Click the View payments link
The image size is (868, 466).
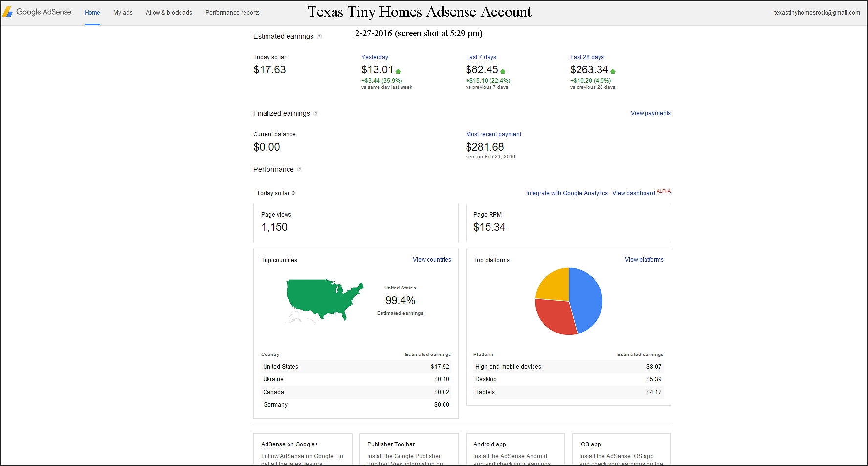[650, 113]
